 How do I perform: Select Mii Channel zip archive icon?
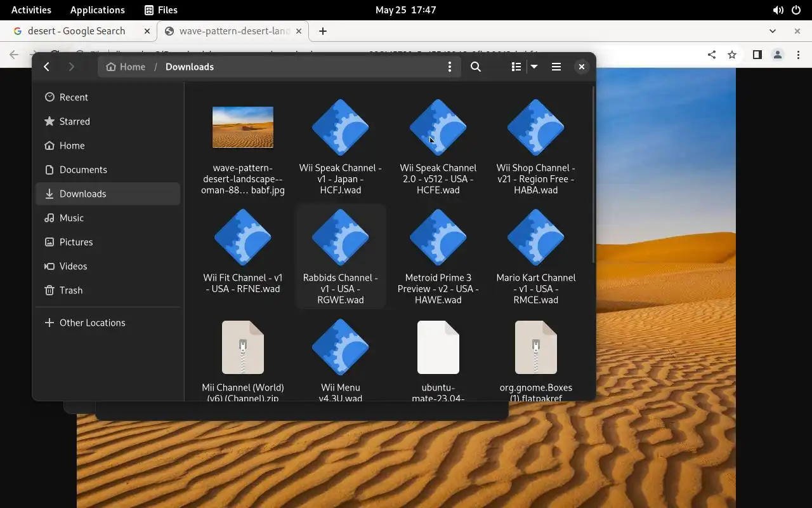pos(243,347)
